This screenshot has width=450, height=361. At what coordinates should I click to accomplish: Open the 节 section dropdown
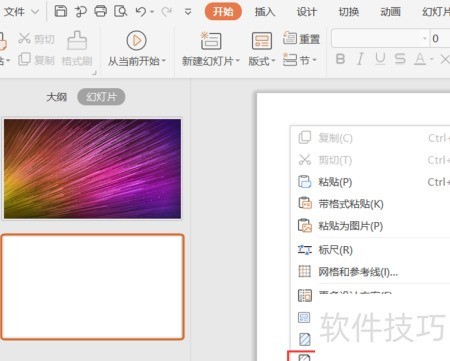click(300, 60)
